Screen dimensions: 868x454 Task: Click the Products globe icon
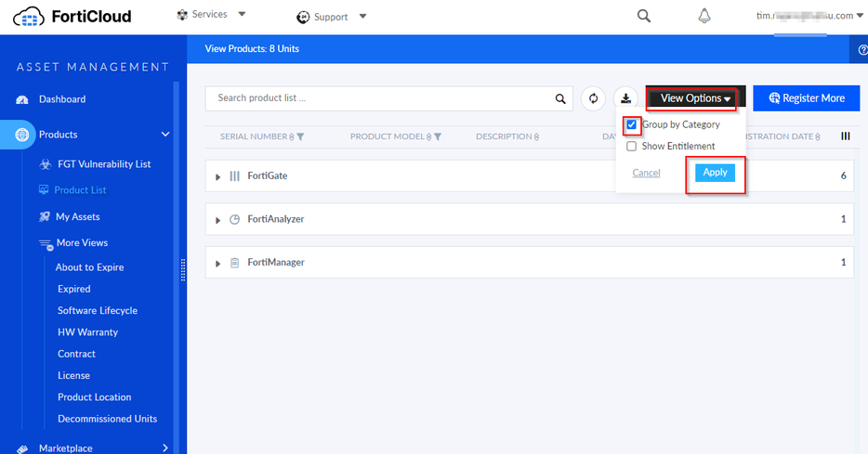click(22, 135)
